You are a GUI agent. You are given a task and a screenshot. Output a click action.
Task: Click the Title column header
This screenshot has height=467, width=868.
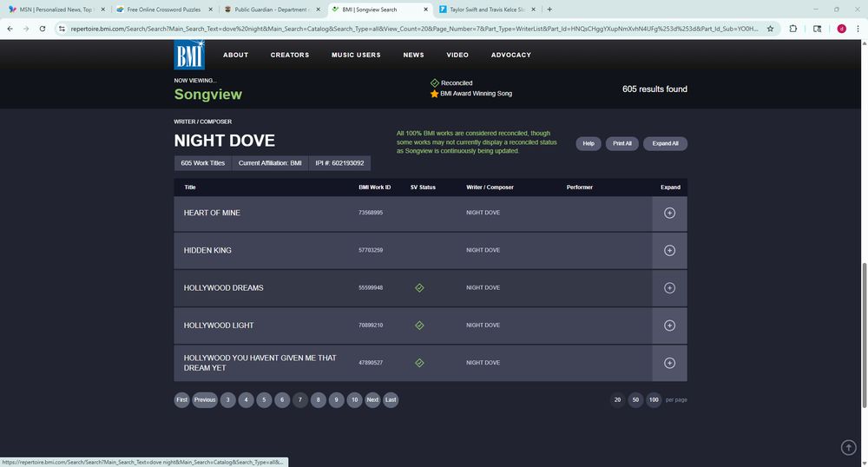click(x=190, y=187)
